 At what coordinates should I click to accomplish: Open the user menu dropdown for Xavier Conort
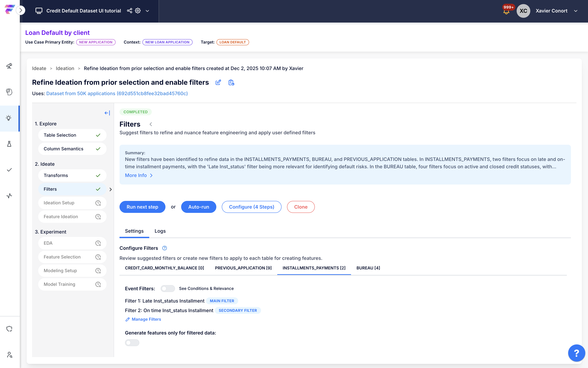(x=576, y=11)
